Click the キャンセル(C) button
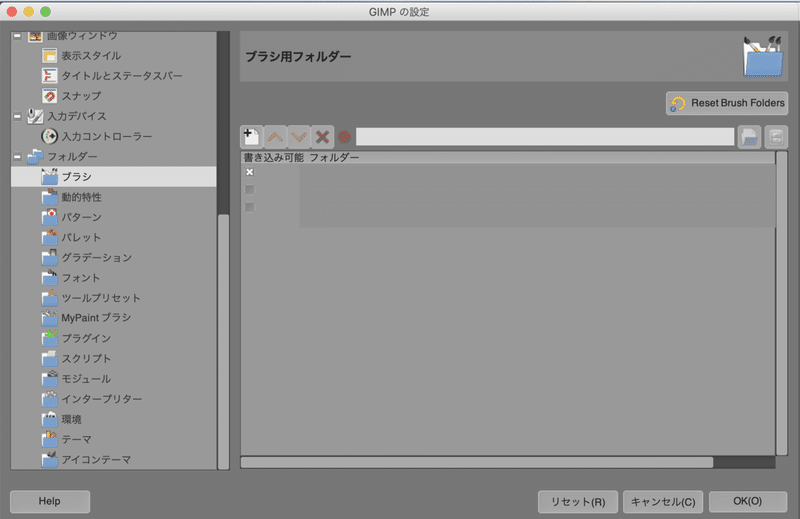The height and width of the screenshot is (519, 800). click(x=663, y=502)
